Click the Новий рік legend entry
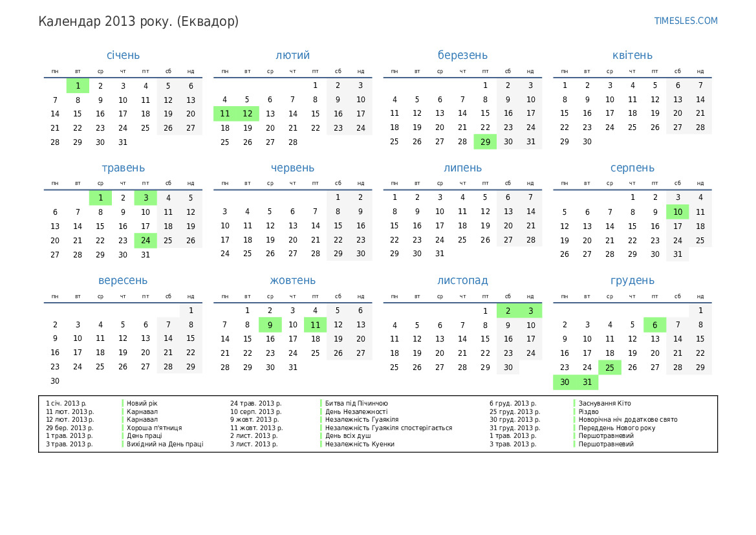The image size is (756, 535). pyautogui.click(x=142, y=403)
